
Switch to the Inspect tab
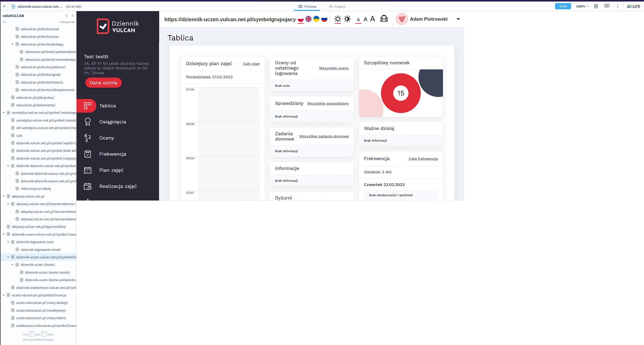pos(337,6)
